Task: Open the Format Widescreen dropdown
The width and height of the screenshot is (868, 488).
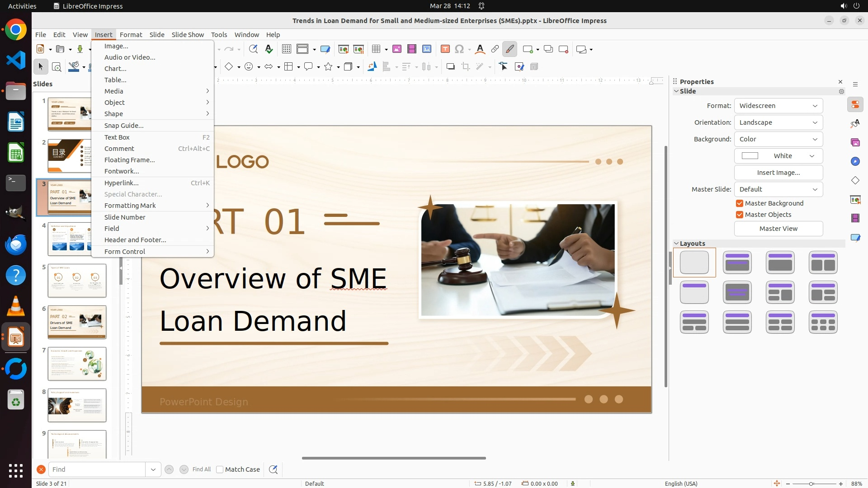Action: 778,106
